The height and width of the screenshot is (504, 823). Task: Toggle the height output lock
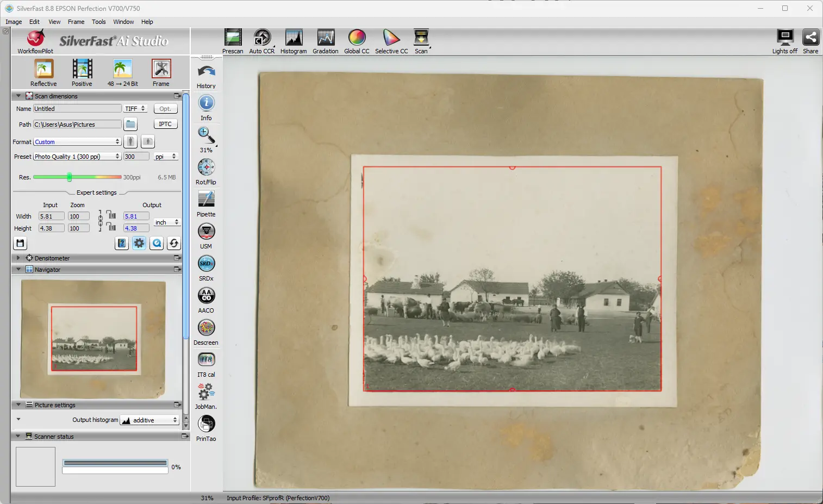point(111,227)
